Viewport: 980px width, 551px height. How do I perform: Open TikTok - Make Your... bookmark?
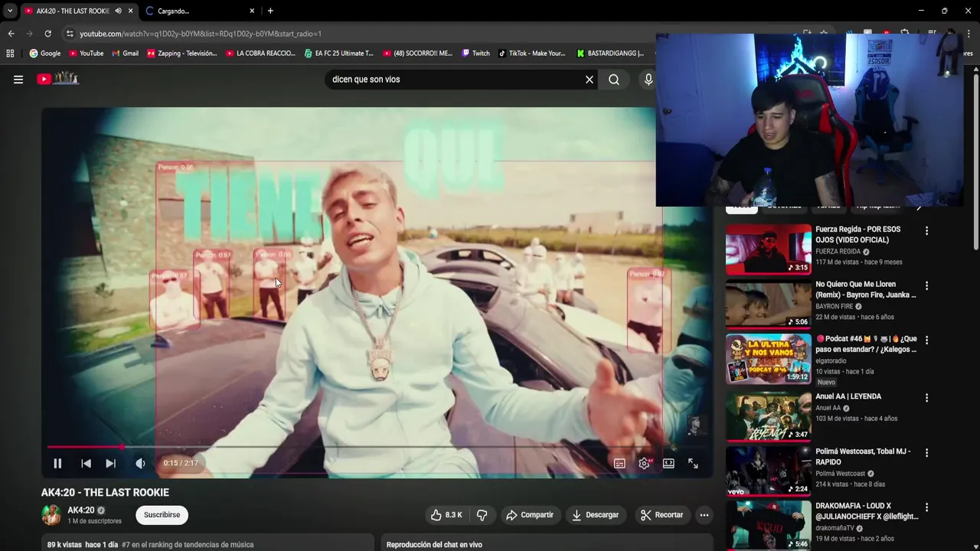[x=531, y=54]
